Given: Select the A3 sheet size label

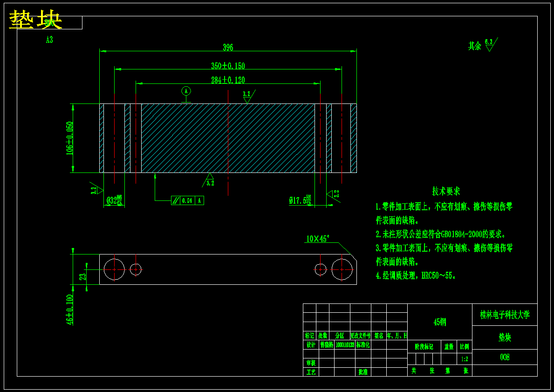Looking at the screenshot, I should point(49,40).
